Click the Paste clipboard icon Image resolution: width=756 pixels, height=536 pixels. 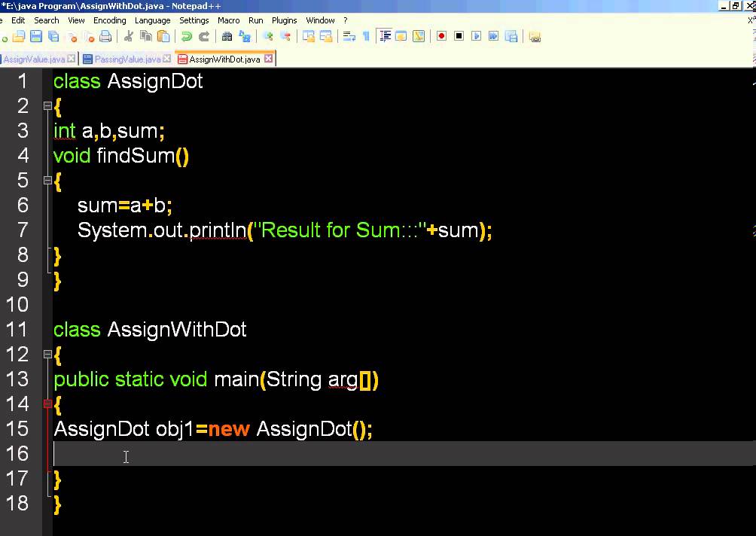click(163, 36)
